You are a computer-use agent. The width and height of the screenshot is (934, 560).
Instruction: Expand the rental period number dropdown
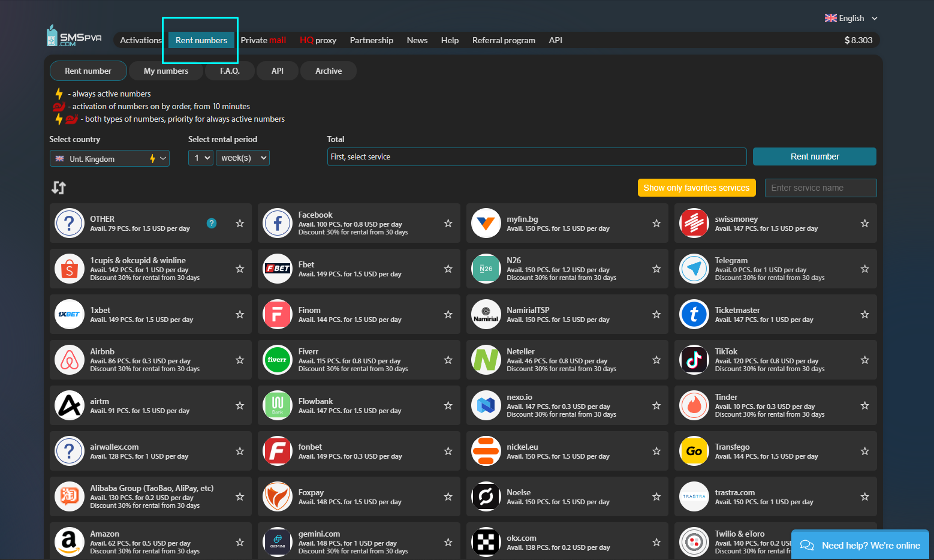pos(201,158)
